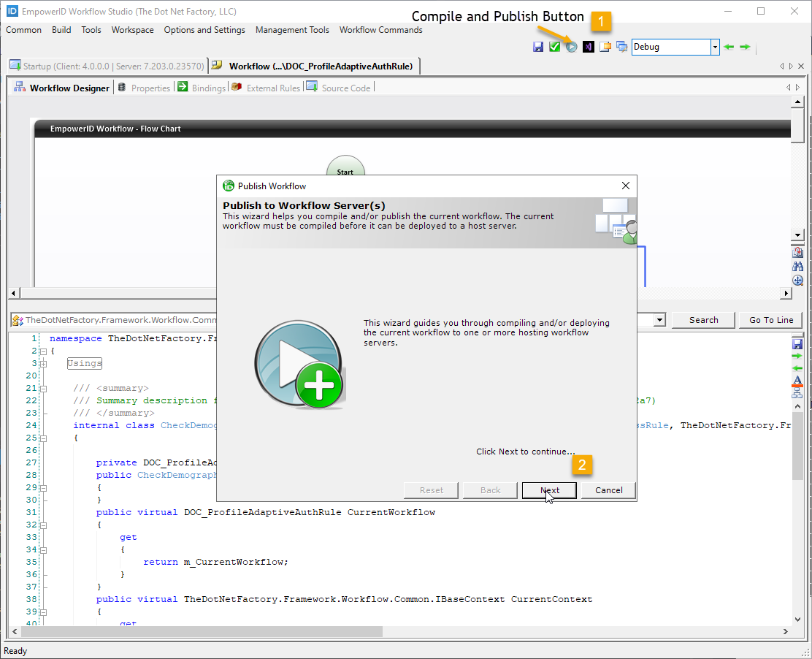Click the green forward arrow beside Debug dropdown
The height and width of the screenshot is (659, 812).
click(x=744, y=46)
